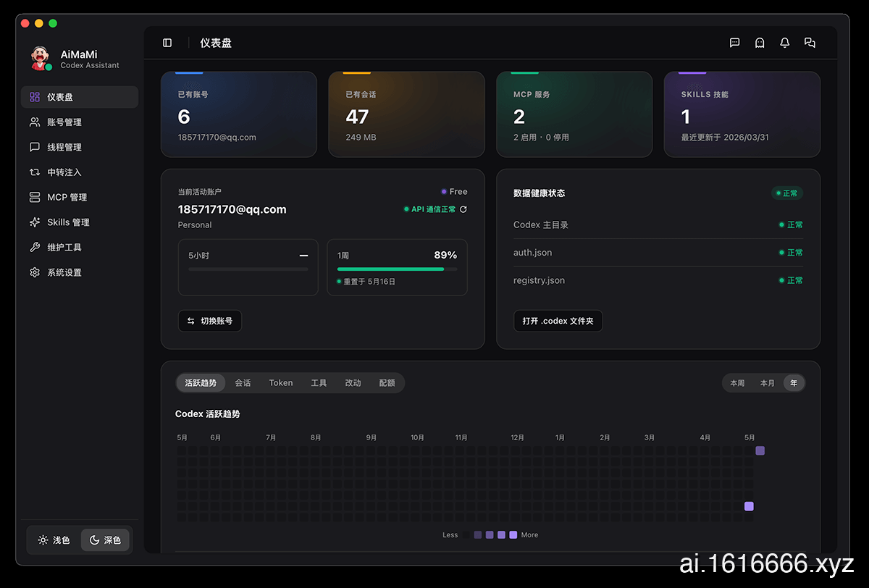Click the 1周 quota progress bar

point(398,269)
